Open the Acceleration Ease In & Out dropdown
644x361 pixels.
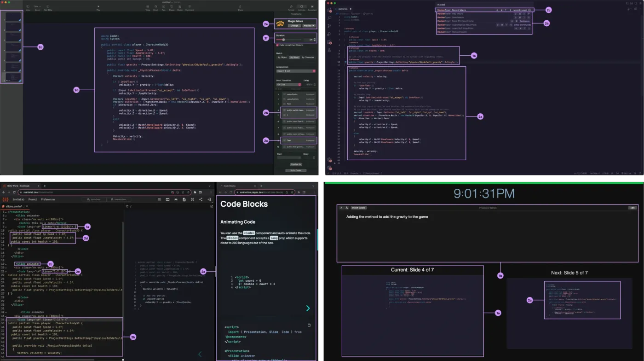pyautogui.click(x=296, y=71)
